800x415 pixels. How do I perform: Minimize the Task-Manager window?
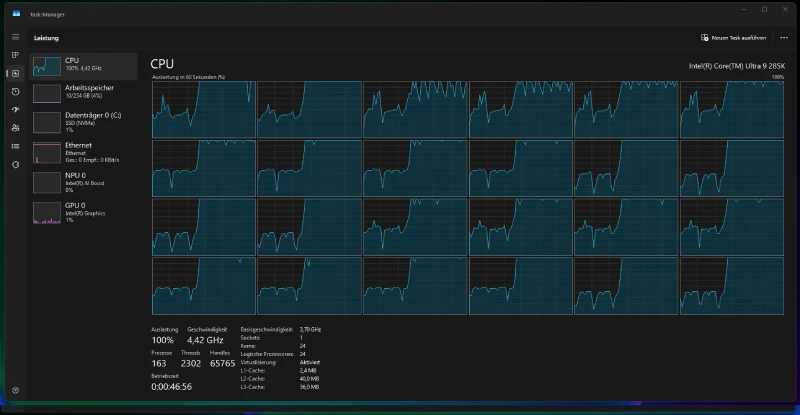point(744,9)
